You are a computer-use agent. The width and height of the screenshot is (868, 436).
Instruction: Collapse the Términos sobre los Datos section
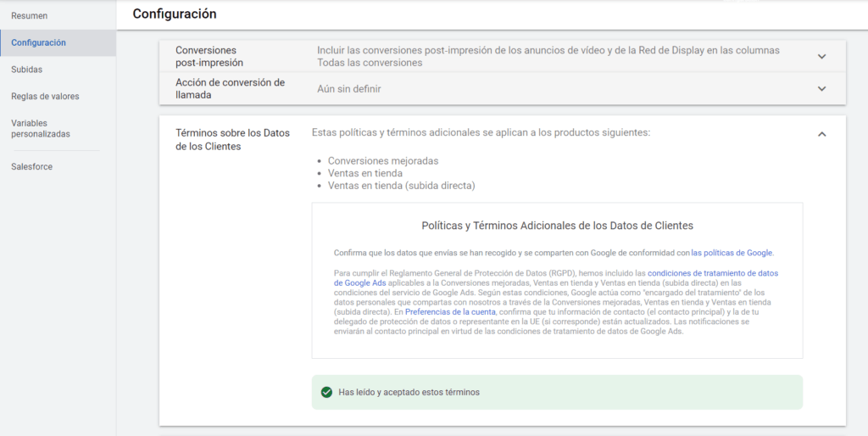pyautogui.click(x=822, y=134)
